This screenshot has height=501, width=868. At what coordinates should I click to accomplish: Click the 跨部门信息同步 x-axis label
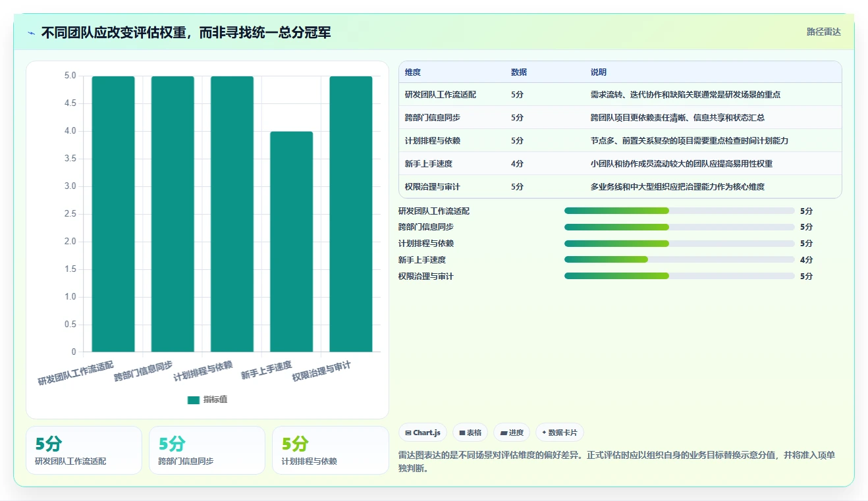click(144, 371)
